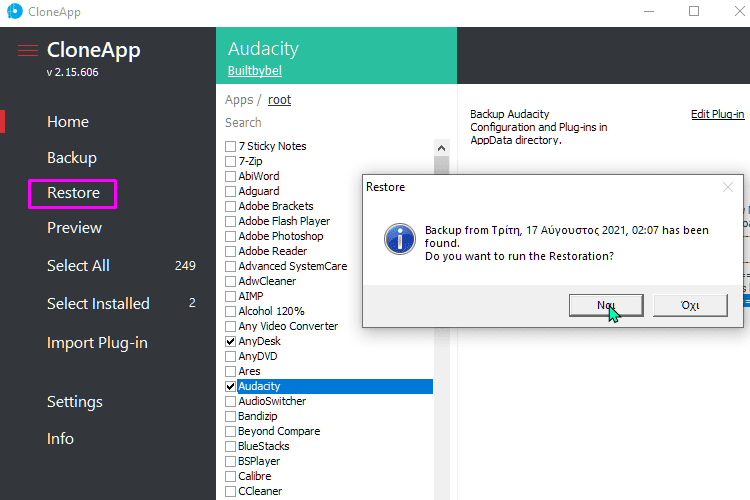The image size is (750, 500).
Task: Open Preview in the sidebar
Action: (74, 228)
